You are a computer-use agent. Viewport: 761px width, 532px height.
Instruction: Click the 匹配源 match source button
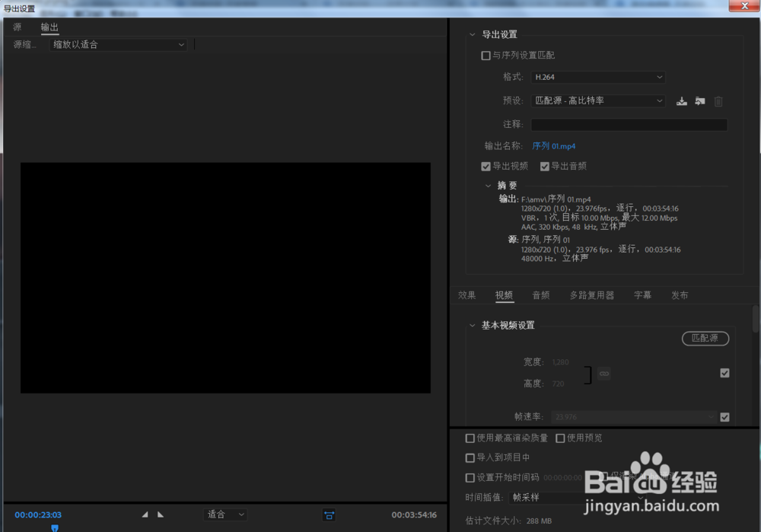(705, 339)
